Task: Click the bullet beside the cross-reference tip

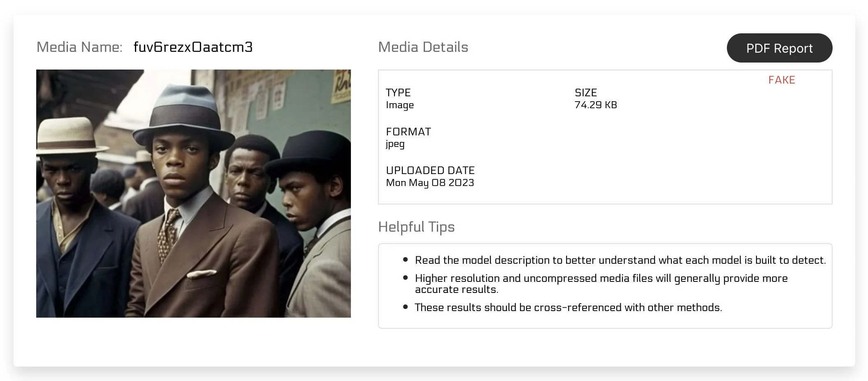Action: pyautogui.click(x=405, y=306)
